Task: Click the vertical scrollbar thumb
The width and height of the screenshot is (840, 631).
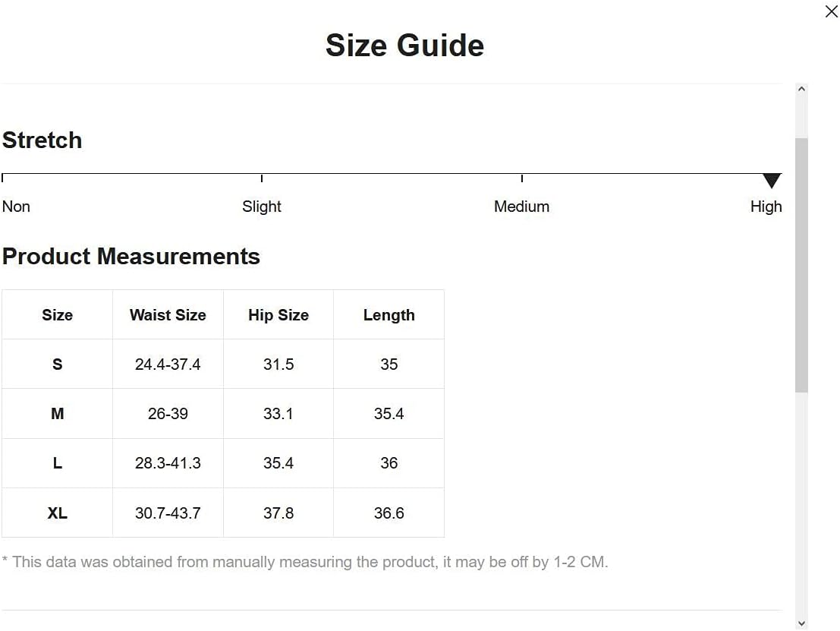Action: pos(801,264)
